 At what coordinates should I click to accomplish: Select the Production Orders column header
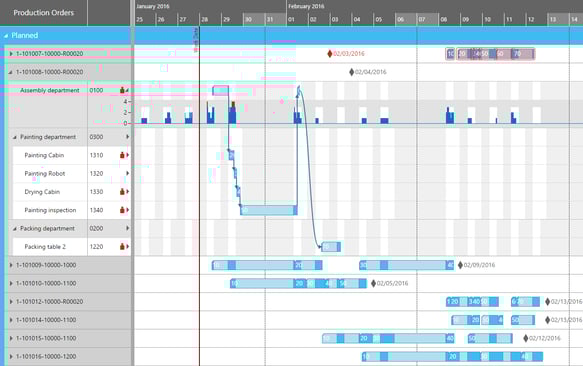(44, 13)
